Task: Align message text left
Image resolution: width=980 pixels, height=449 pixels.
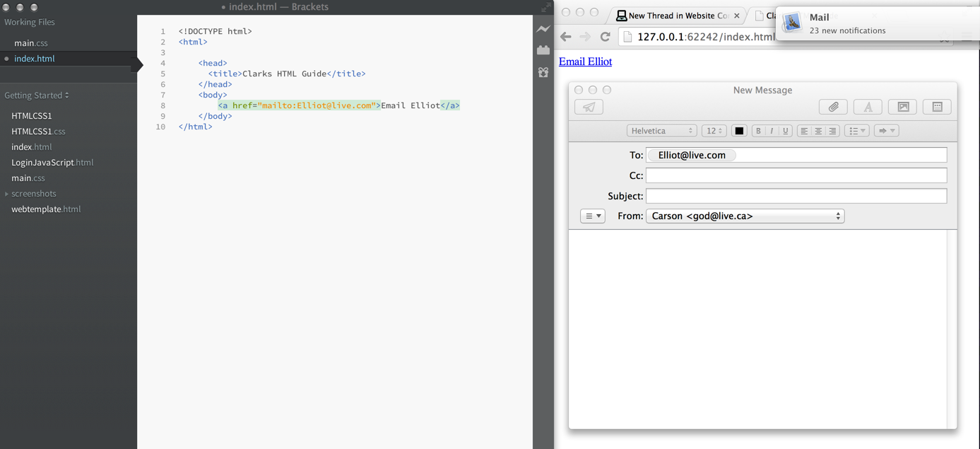Action: (x=804, y=131)
